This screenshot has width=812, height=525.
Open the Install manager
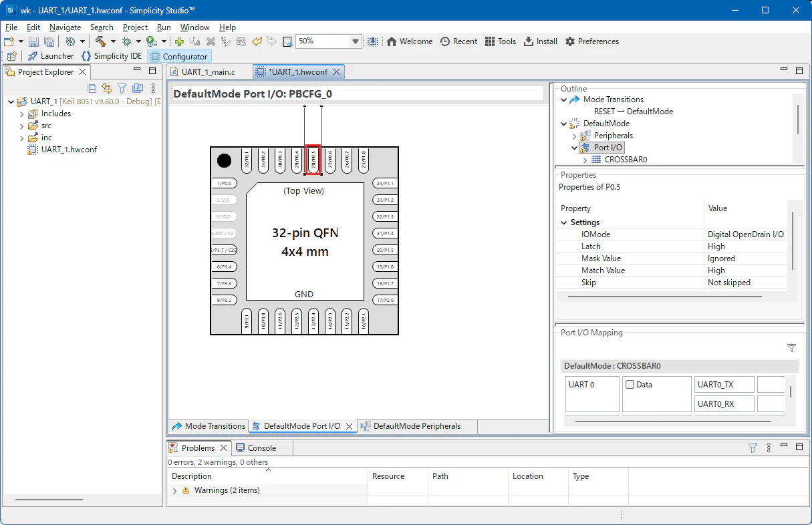(x=541, y=41)
